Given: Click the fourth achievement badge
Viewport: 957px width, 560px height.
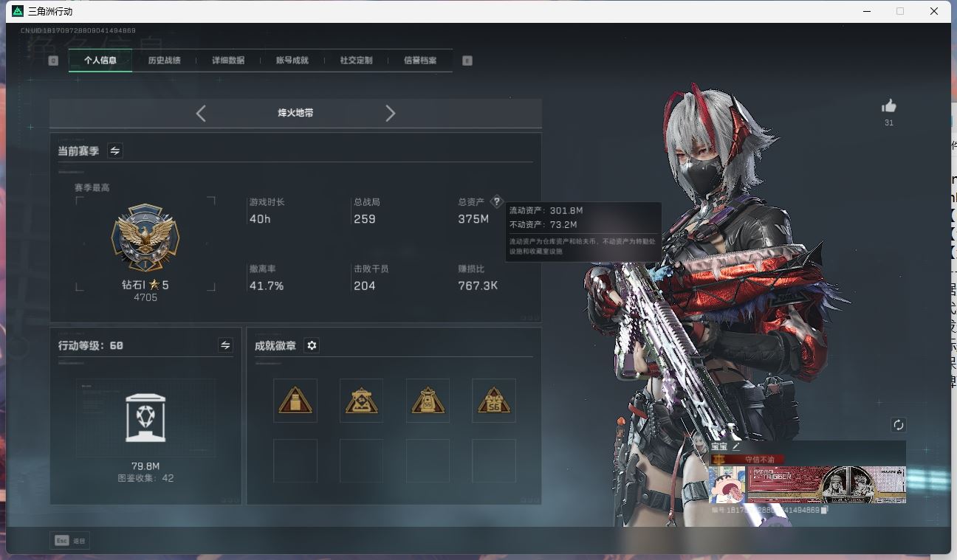Looking at the screenshot, I should tap(494, 401).
